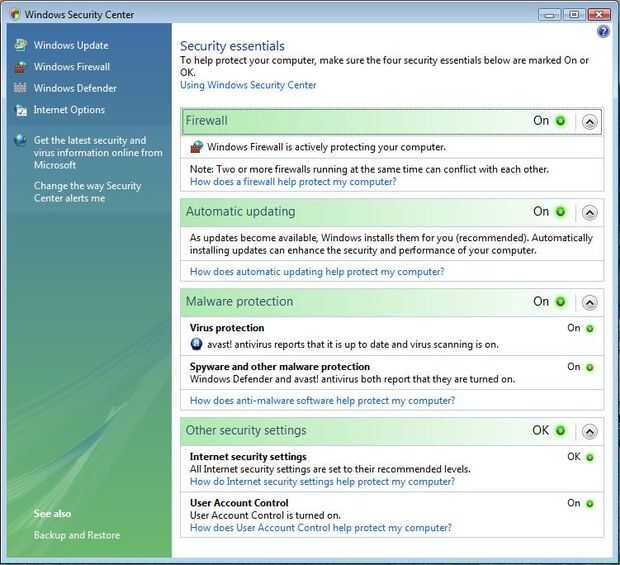Open the Windows Update icon in sidebar
The height and width of the screenshot is (565, 620).
tap(21, 45)
